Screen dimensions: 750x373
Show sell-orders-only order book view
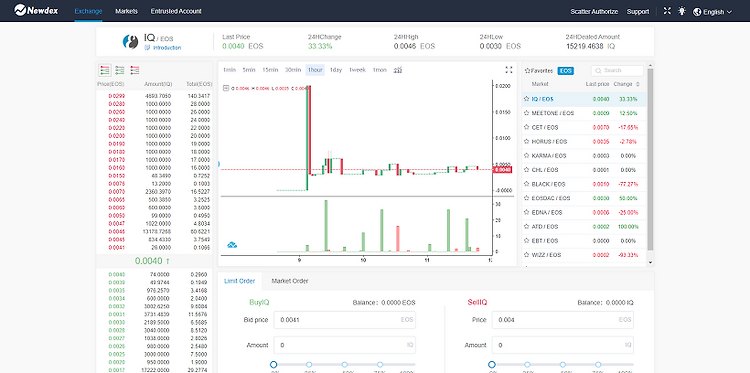pos(135,70)
